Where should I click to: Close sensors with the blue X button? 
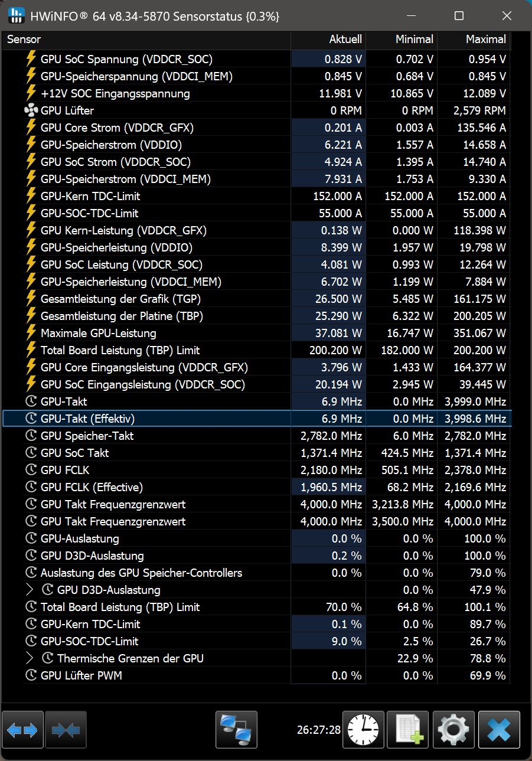click(499, 730)
